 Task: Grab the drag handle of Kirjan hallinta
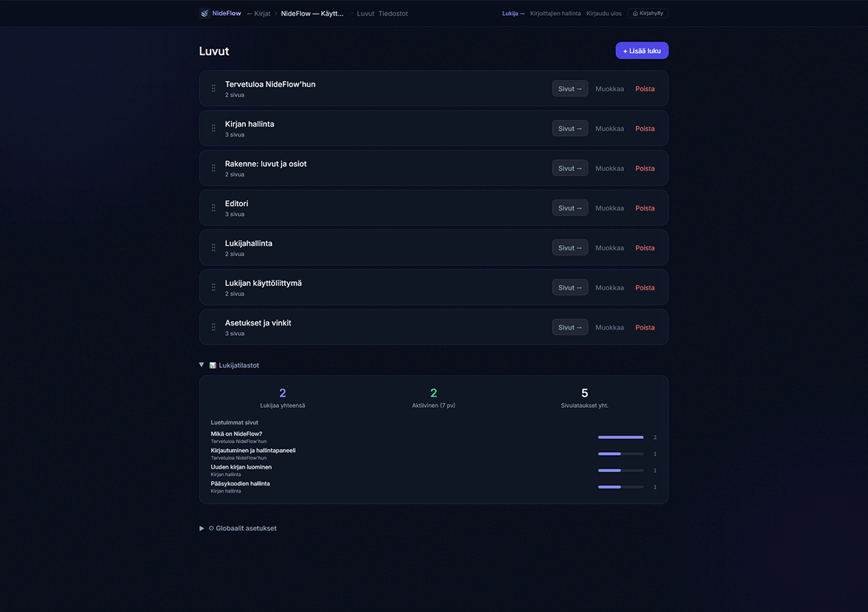(x=213, y=128)
